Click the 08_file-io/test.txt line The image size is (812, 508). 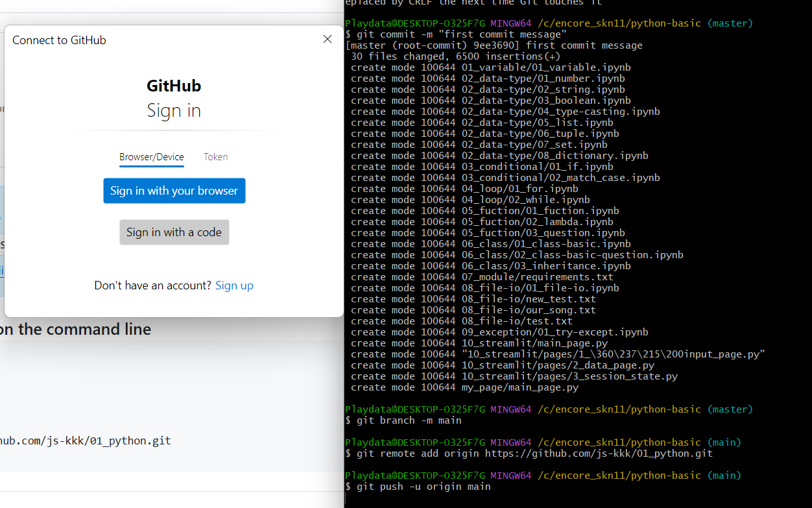click(x=462, y=321)
